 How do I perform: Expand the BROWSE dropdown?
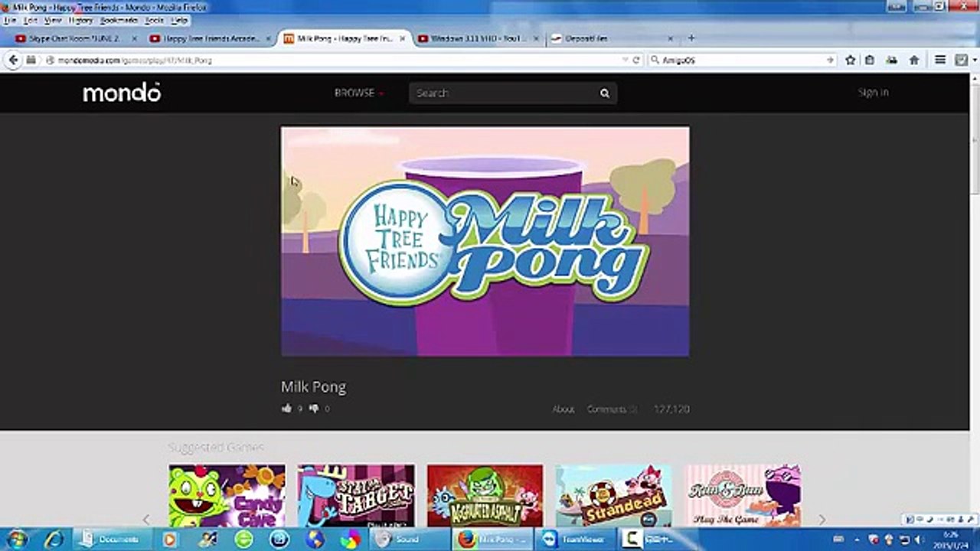coord(359,93)
